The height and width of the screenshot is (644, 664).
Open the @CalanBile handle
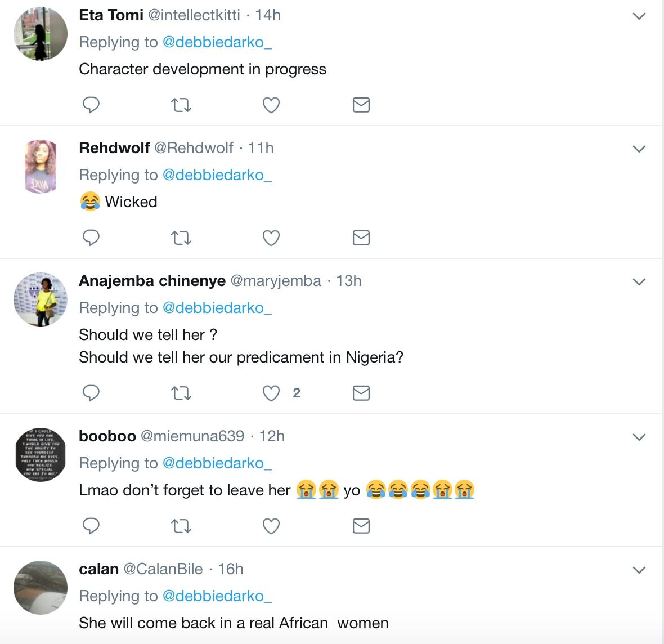coord(163,569)
